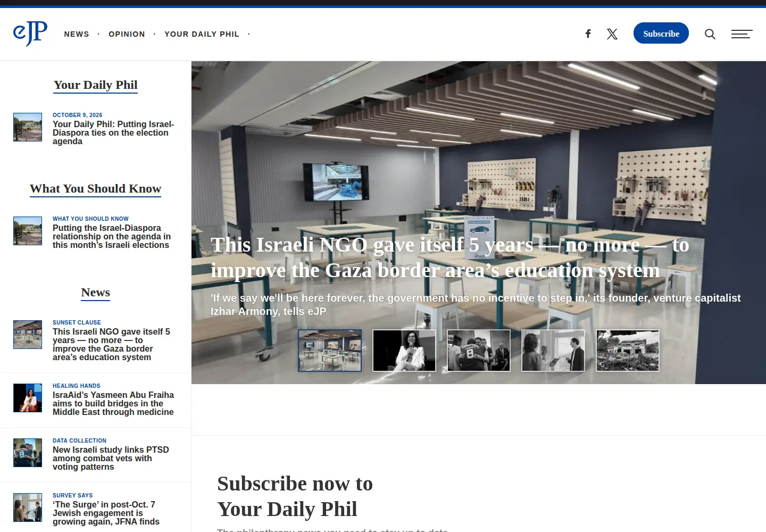
Task: Read 'Putting Israel-Diaspora ties on the election agenda'
Action: [x=113, y=133]
